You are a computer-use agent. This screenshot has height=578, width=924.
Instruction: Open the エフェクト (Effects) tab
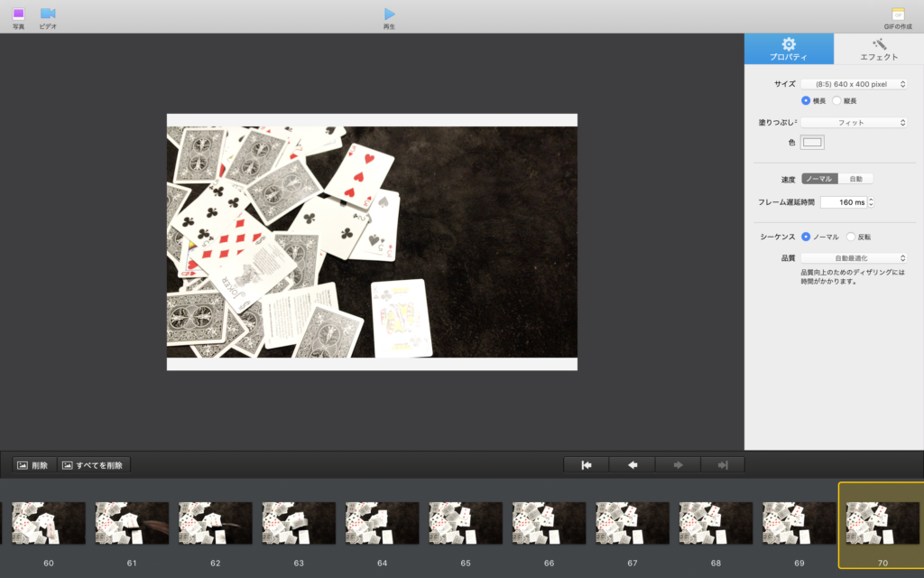pos(879,49)
